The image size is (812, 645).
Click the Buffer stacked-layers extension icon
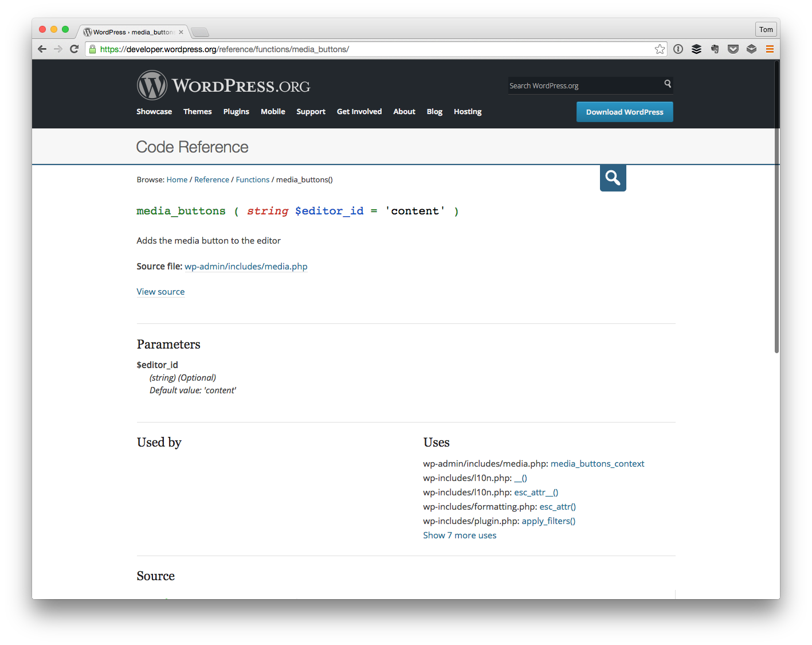tap(696, 49)
